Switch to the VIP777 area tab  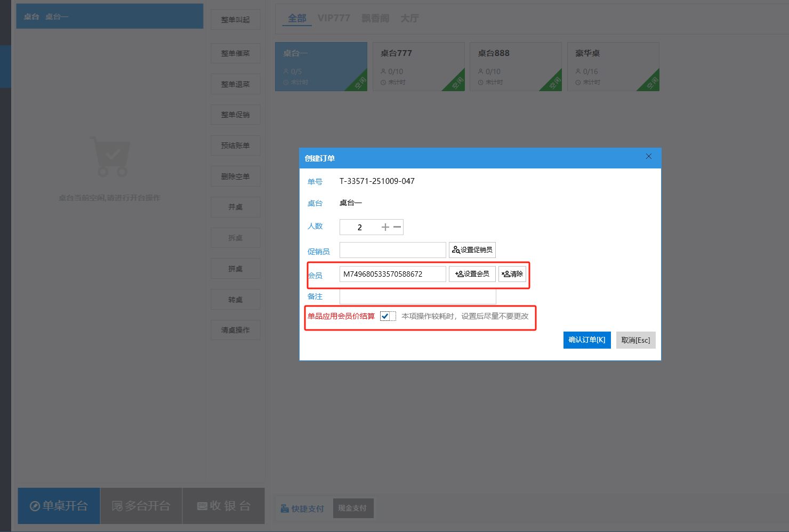pos(334,18)
